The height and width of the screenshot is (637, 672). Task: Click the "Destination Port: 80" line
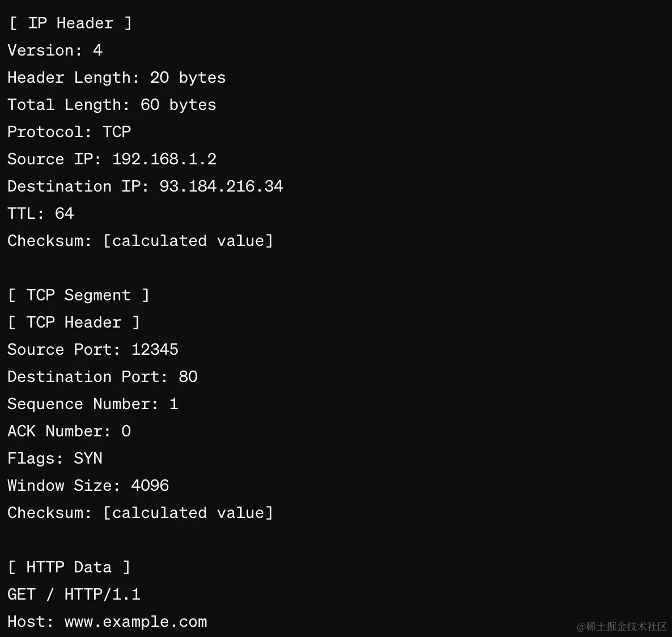(x=102, y=377)
